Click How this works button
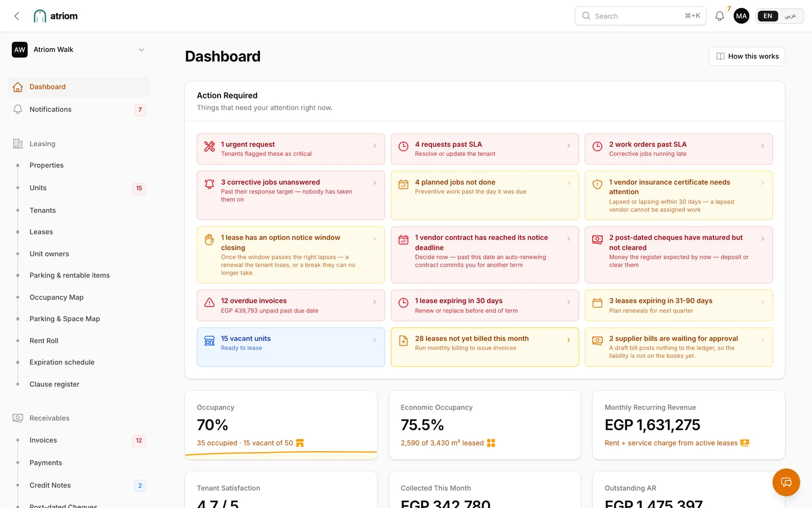The width and height of the screenshot is (812, 508). pos(747,56)
